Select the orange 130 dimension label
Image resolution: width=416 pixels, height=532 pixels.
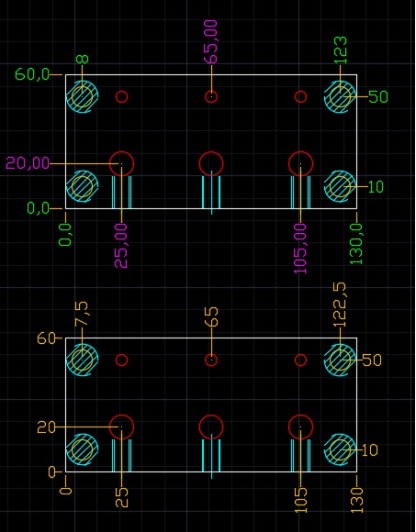coord(356,500)
